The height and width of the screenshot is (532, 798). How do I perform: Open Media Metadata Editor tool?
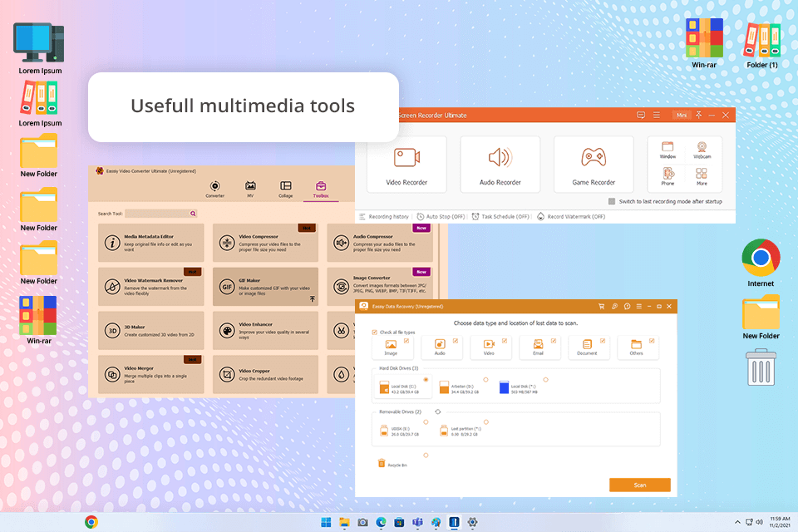pos(150,243)
